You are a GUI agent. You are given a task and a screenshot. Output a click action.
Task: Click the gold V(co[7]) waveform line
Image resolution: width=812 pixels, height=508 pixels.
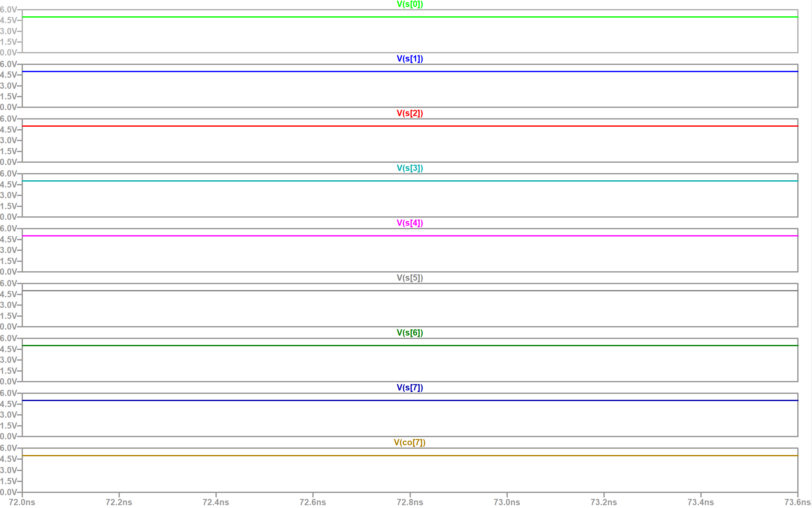click(x=235, y=456)
